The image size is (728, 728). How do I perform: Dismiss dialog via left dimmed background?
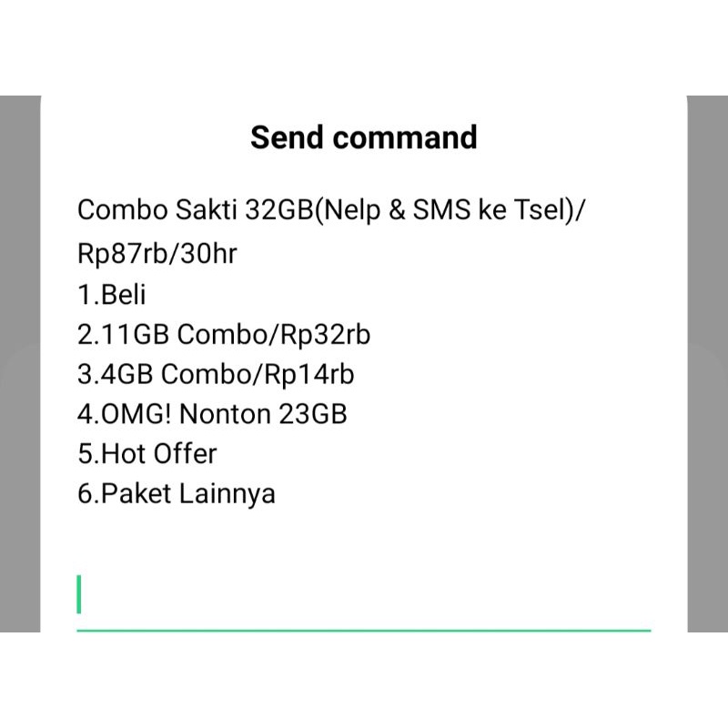click(x=20, y=364)
